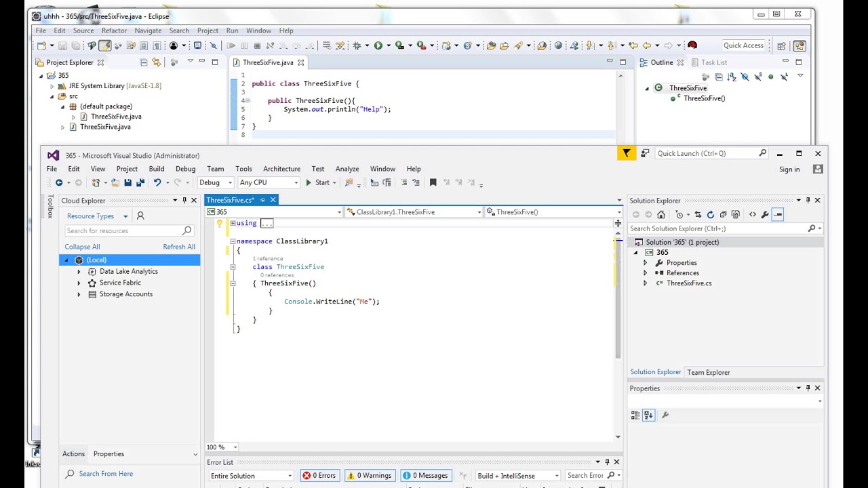This screenshot has width=868, height=488.
Task: Toggle auto-hide pin on Solution Explorer panel
Action: [x=808, y=200]
